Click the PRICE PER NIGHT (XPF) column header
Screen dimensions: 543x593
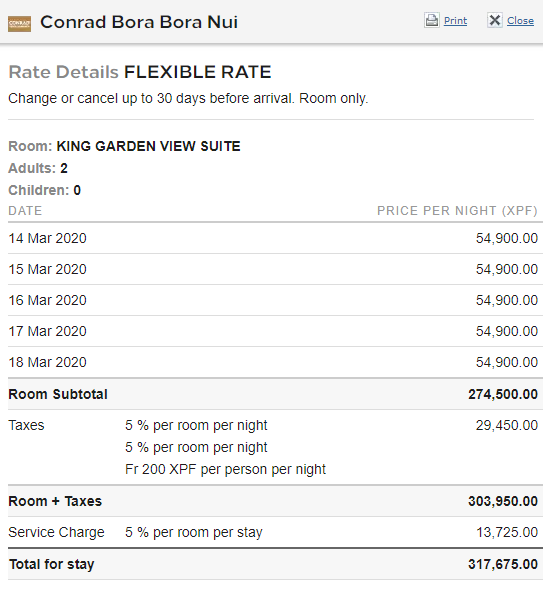click(457, 211)
